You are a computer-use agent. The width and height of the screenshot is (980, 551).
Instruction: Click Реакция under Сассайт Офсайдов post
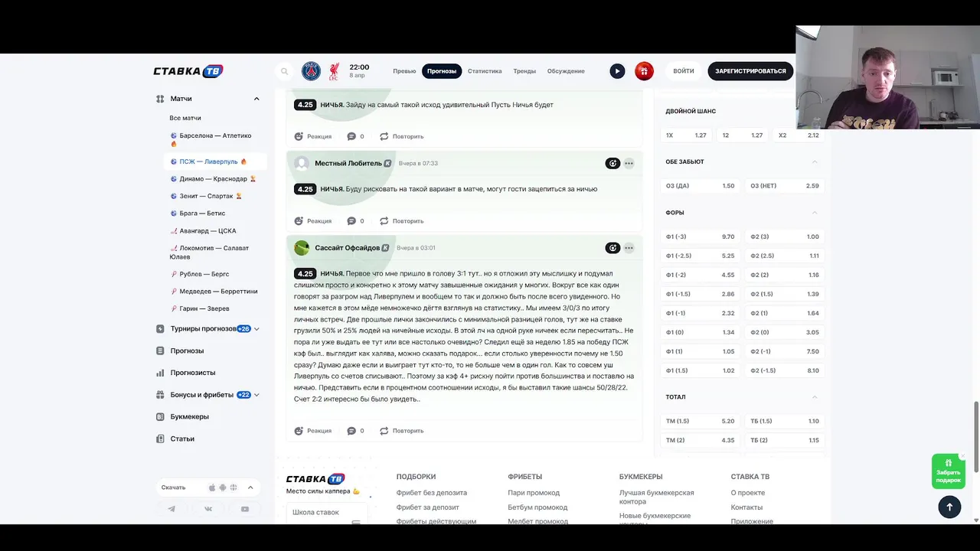tap(313, 431)
